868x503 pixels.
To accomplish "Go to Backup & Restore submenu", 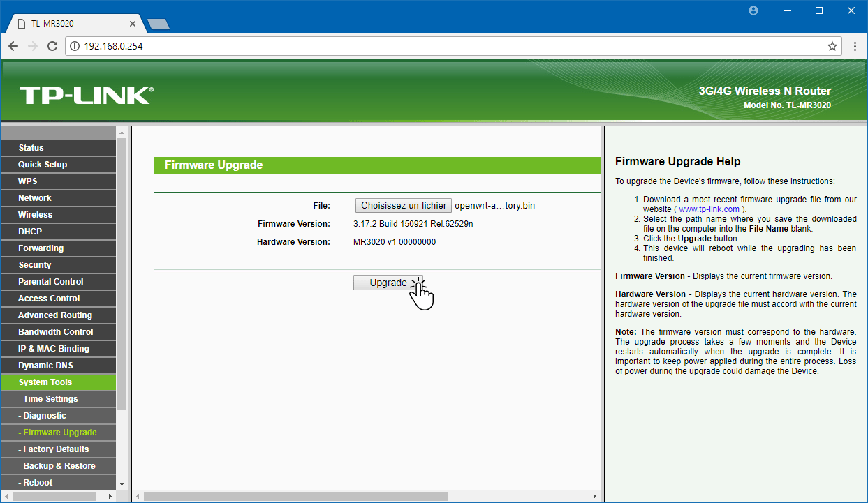I will tap(58, 466).
